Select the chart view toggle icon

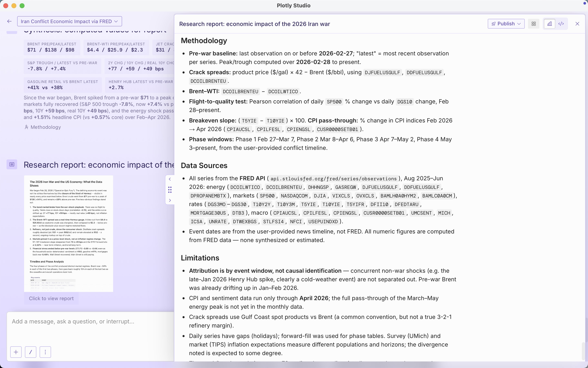549,24
